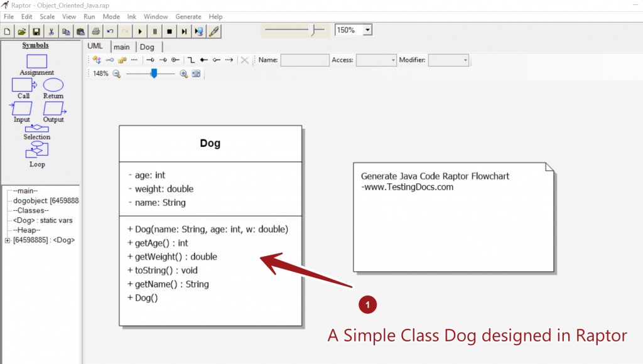Screen dimensions: 643x364
Task: Click the Step to next shape icon
Action: (x=184, y=31)
